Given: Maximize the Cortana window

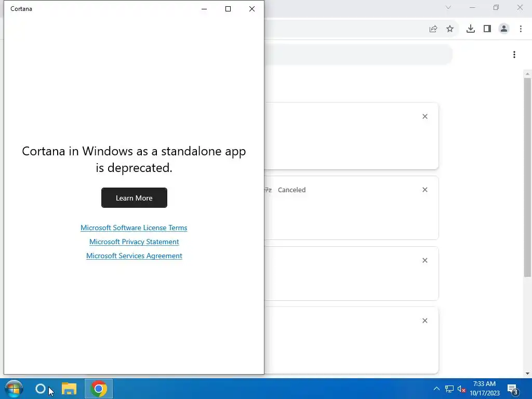Looking at the screenshot, I should pyautogui.click(x=228, y=9).
